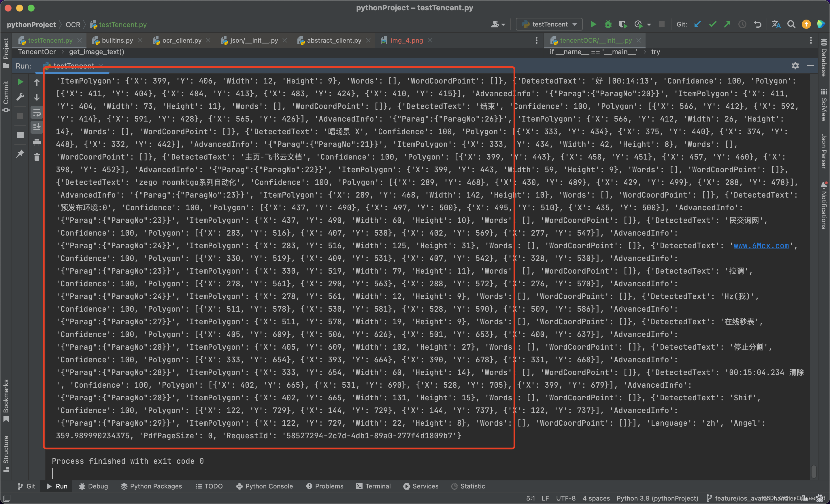
Task: Click Python 3.9 interpreter in status bar
Action: coord(657,498)
